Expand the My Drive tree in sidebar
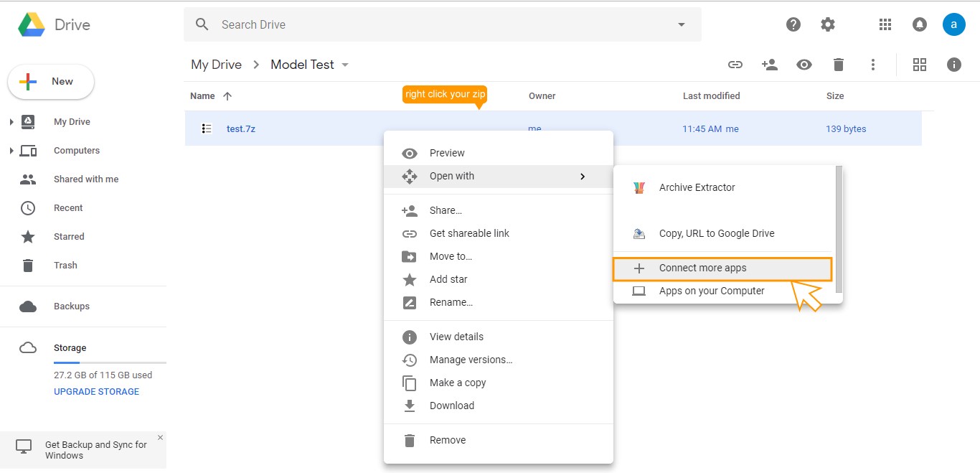 (11, 122)
